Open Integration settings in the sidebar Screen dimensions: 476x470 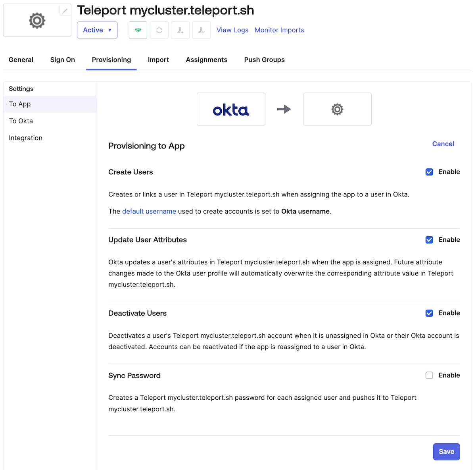point(26,138)
